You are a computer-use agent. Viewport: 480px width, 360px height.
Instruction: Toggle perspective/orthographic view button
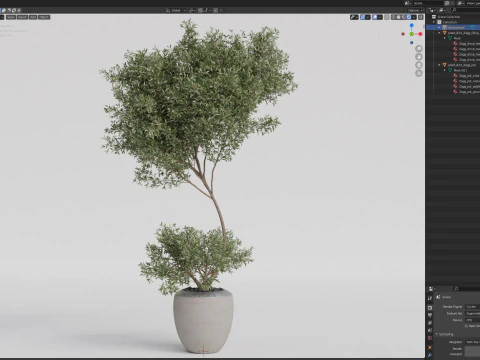(x=419, y=73)
